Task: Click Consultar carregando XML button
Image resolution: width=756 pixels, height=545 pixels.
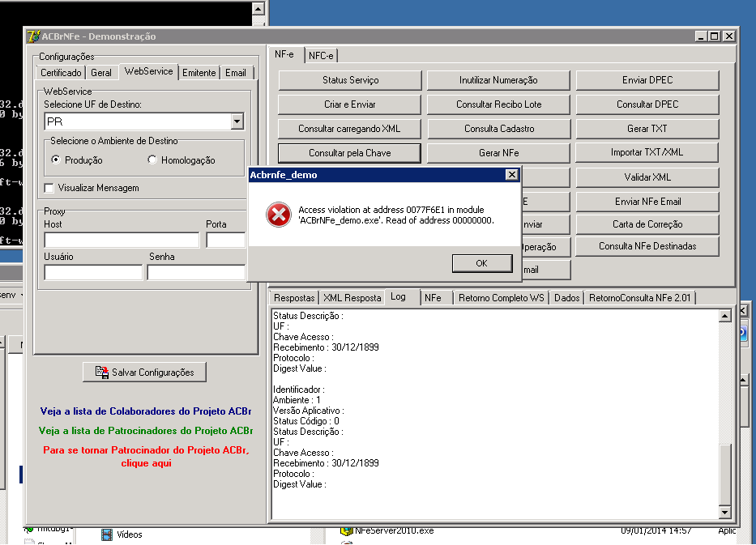Action: 350,129
